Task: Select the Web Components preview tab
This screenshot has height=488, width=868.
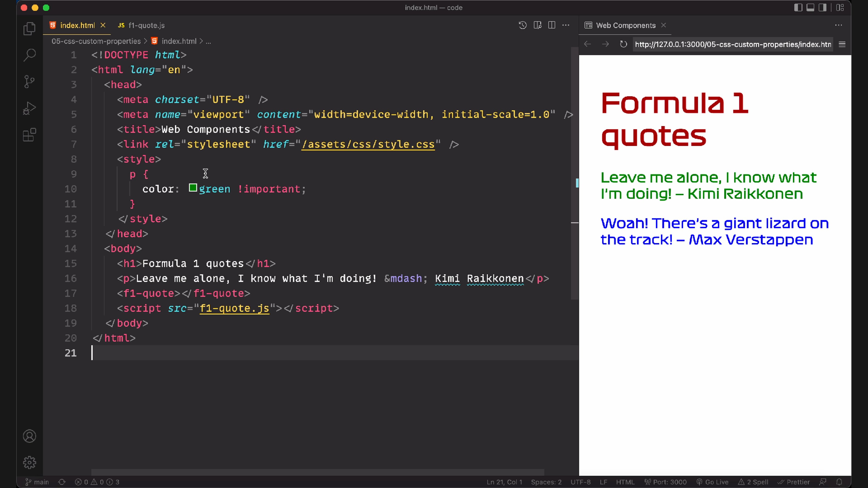Action: (x=625, y=25)
